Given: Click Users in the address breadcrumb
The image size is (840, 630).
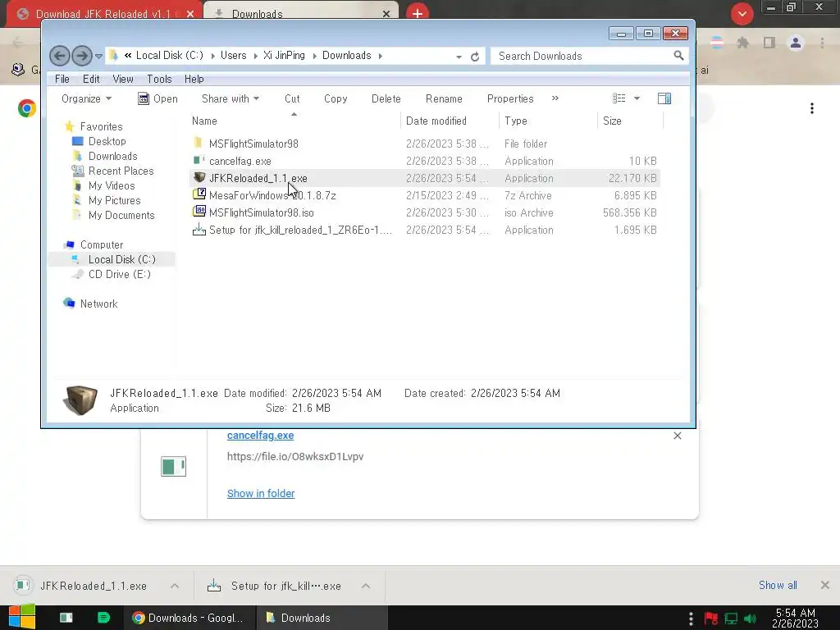Looking at the screenshot, I should click(x=234, y=56).
